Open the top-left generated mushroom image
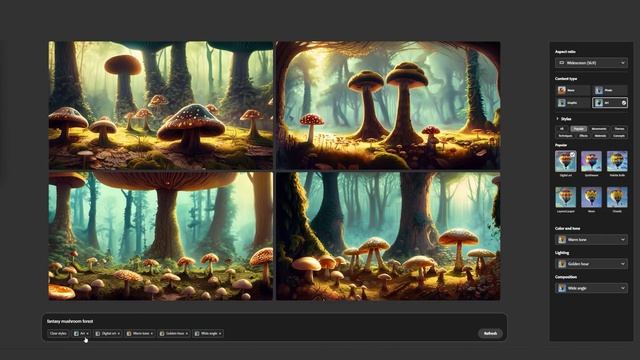Viewport: 640px width, 360px height. pos(161,105)
